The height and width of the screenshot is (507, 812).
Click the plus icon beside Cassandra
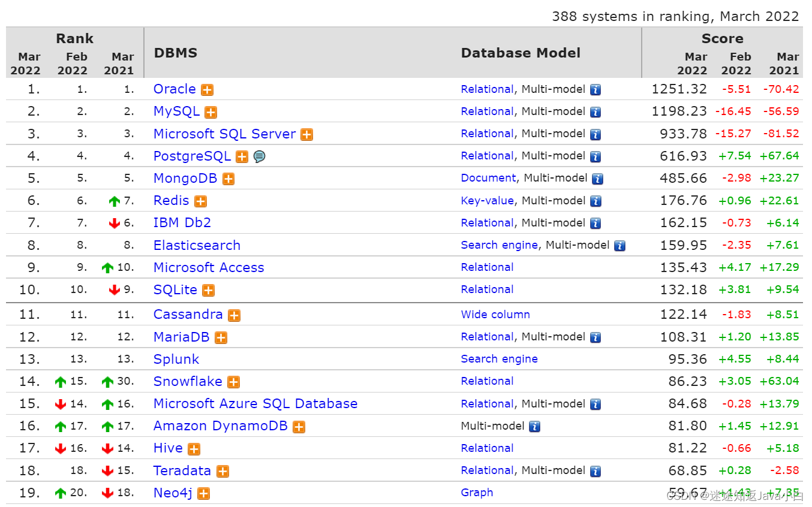[234, 315]
